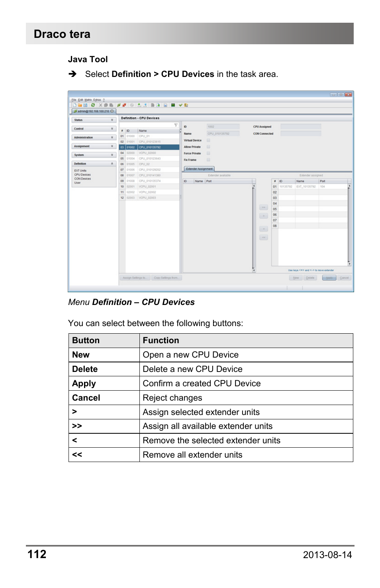The height and width of the screenshot is (588, 380).
Task: Open the Matrix menu
Action: [88, 100]
